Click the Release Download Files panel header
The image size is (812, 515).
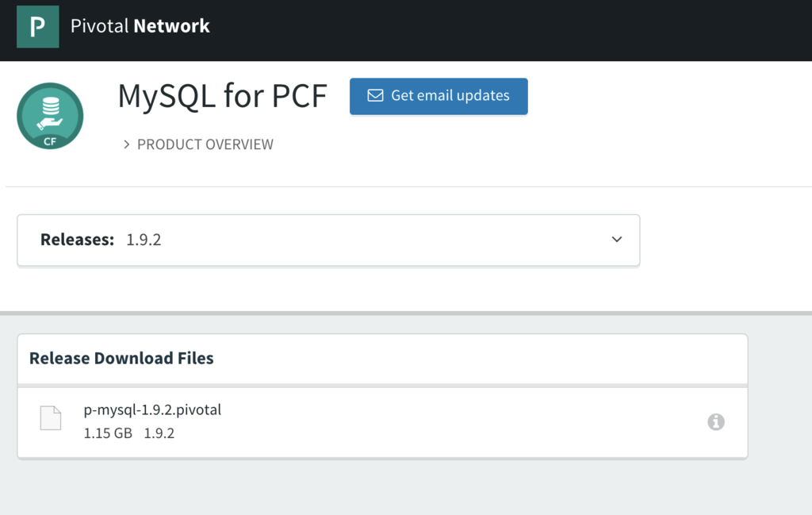[121, 359]
